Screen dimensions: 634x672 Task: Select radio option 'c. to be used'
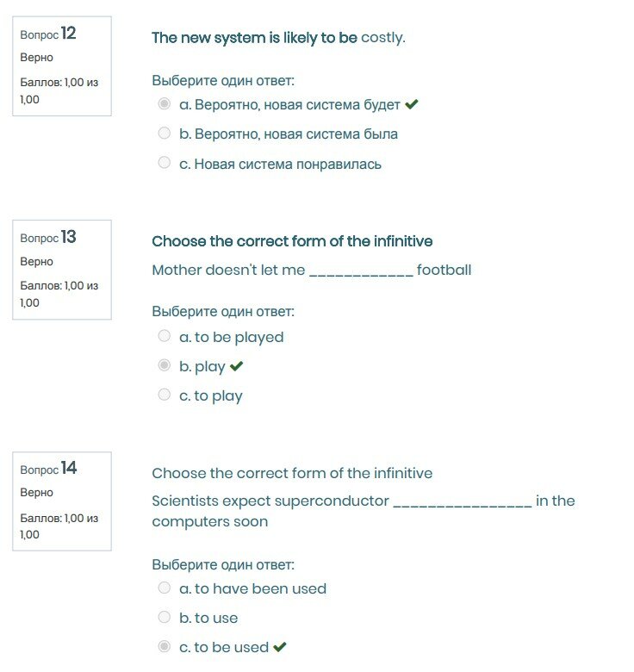click(x=165, y=646)
